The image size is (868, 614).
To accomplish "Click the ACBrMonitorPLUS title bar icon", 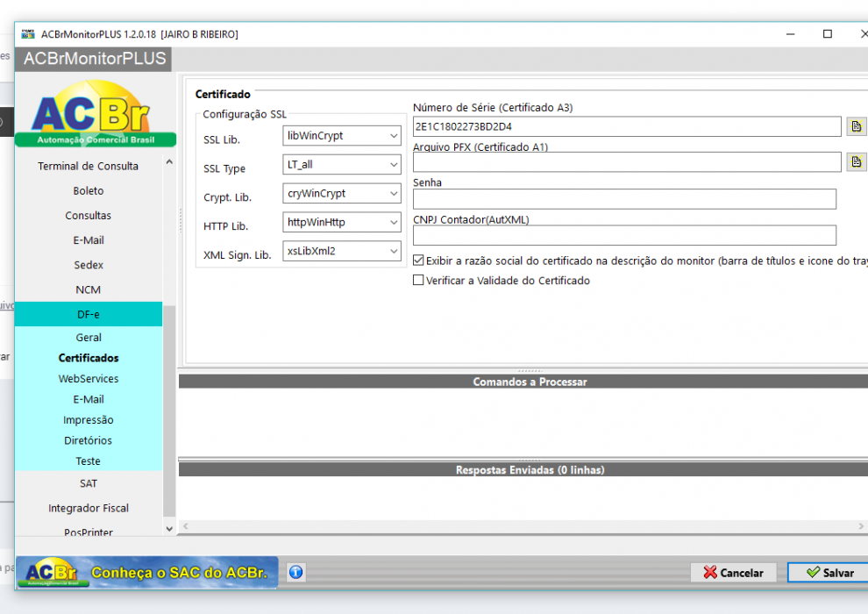I will pos(28,34).
